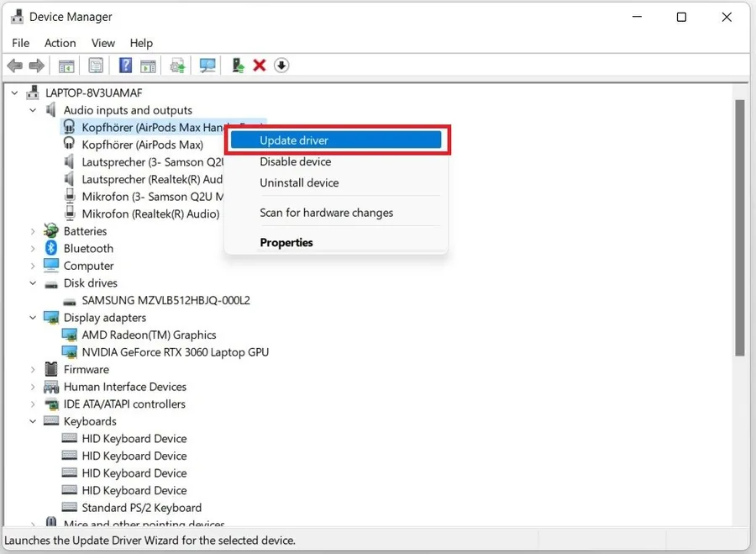Click the Computer category monitor icon
Screen dimensions: 756x554
(x=50, y=266)
